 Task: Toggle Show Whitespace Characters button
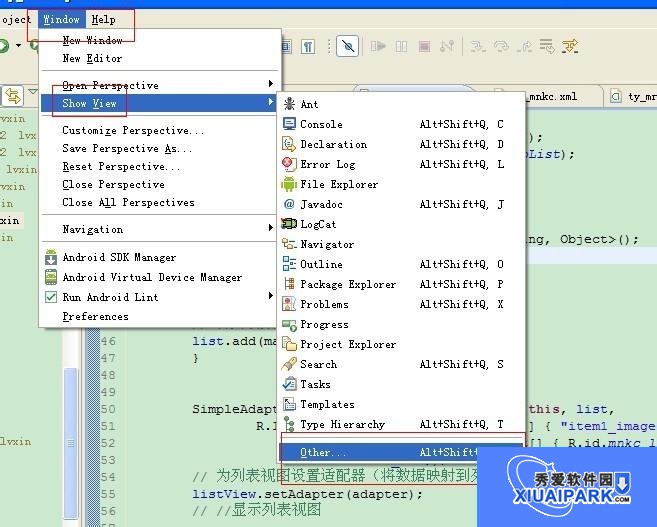308,46
